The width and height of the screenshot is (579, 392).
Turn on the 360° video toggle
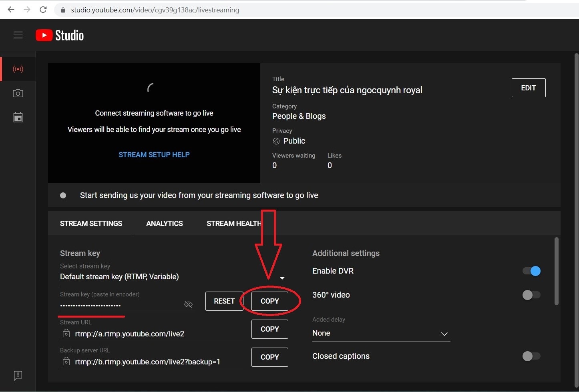click(x=531, y=295)
